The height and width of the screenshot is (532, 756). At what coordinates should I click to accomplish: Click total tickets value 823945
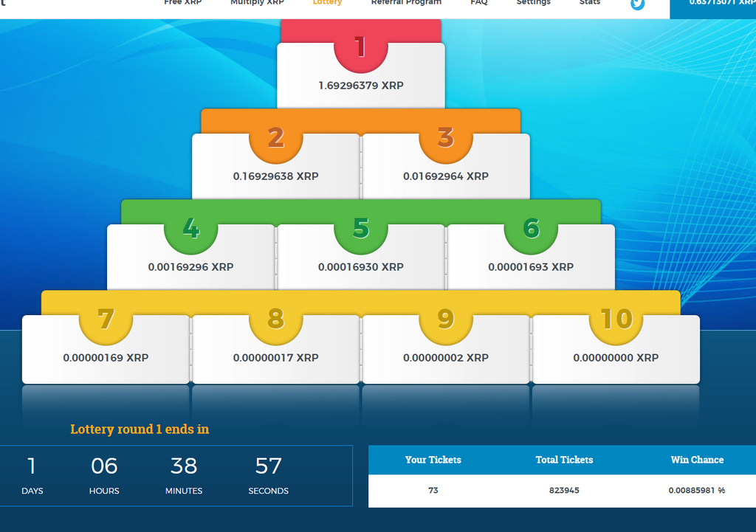point(564,490)
